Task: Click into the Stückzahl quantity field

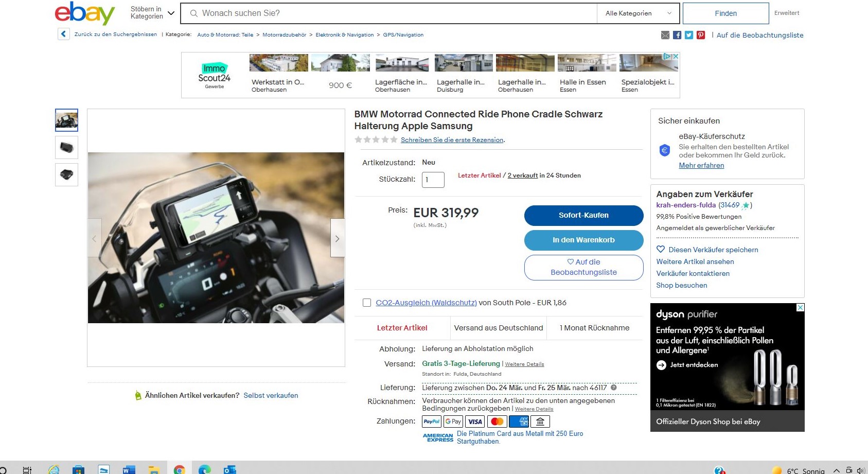Action: tap(433, 180)
